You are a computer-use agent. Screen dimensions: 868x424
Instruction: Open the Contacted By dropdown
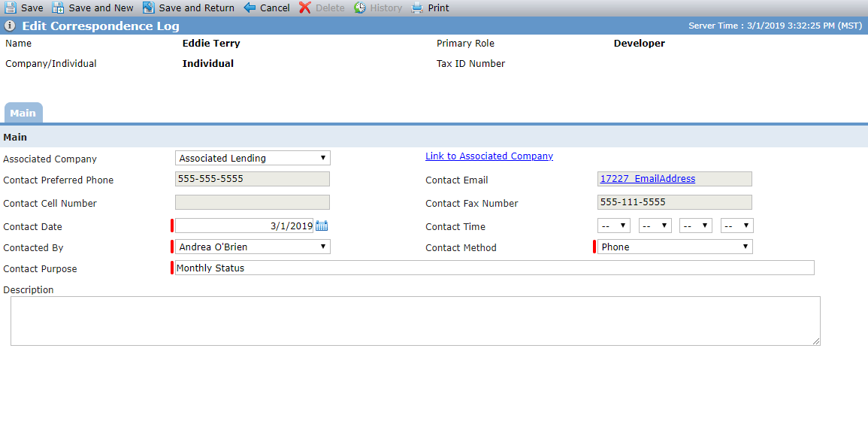point(253,247)
